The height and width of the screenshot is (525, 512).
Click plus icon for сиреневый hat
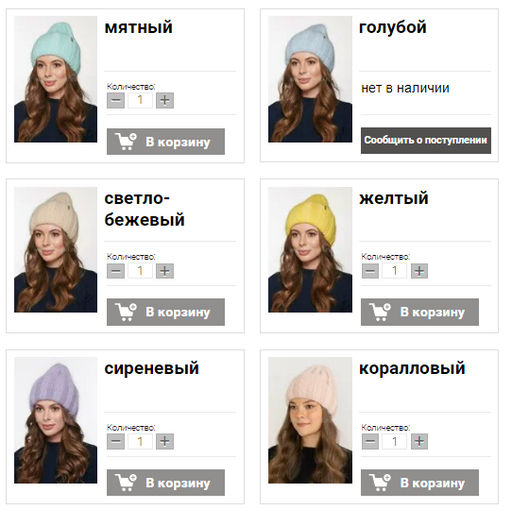coord(165,441)
